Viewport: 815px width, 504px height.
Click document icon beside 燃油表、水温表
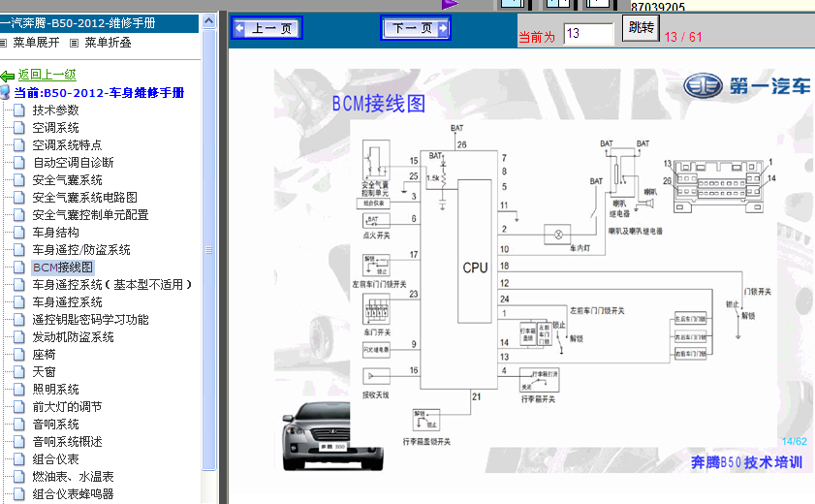tap(18, 477)
